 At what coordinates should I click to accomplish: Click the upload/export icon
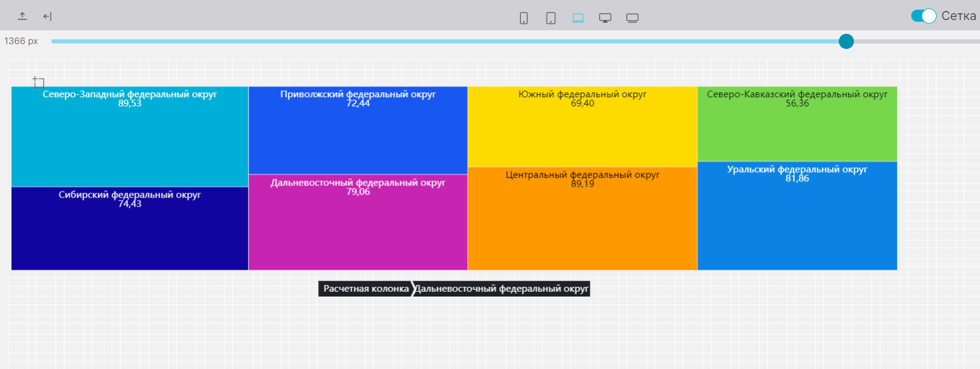pyautogui.click(x=22, y=16)
